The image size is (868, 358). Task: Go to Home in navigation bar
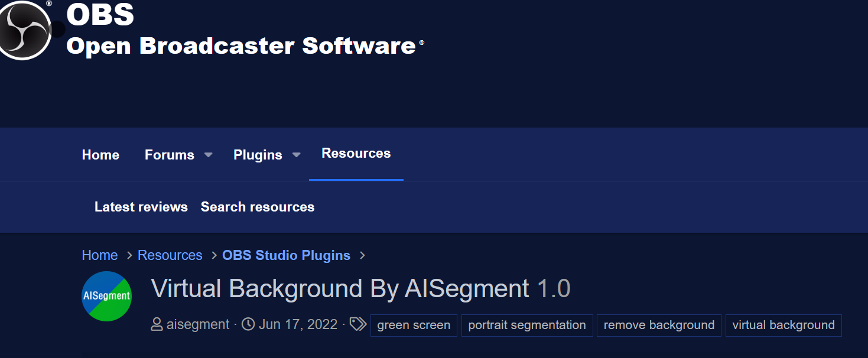(100, 155)
